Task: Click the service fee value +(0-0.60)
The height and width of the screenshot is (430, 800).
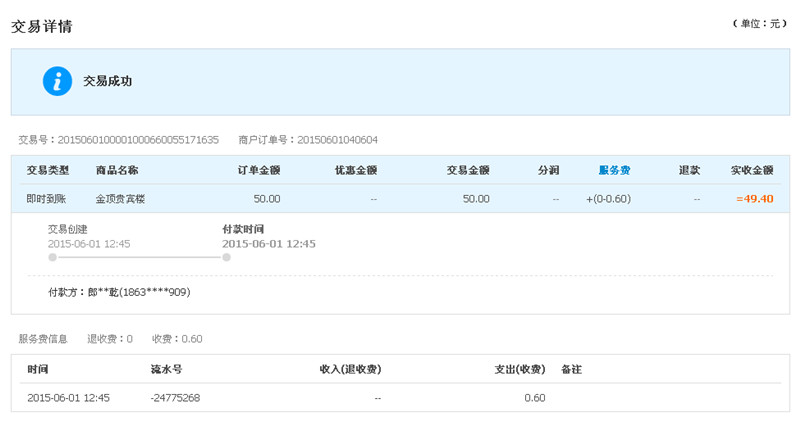Action: click(608, 199)
